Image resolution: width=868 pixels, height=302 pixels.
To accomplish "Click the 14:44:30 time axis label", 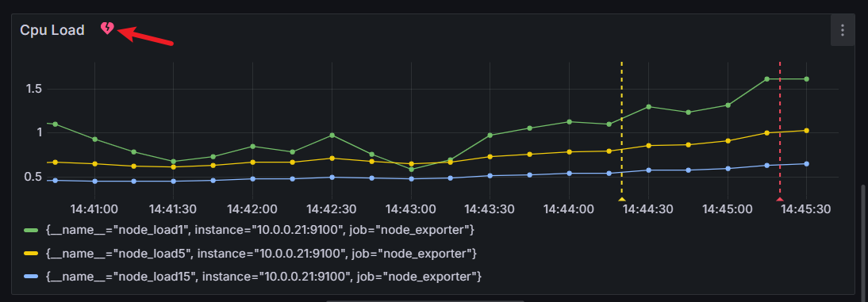I will 648,209.
